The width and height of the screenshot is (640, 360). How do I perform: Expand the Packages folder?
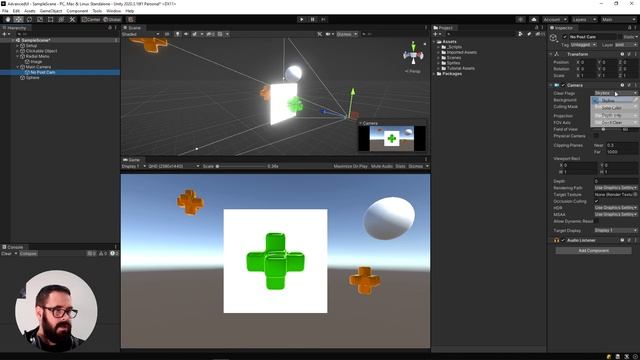[434, 74]
